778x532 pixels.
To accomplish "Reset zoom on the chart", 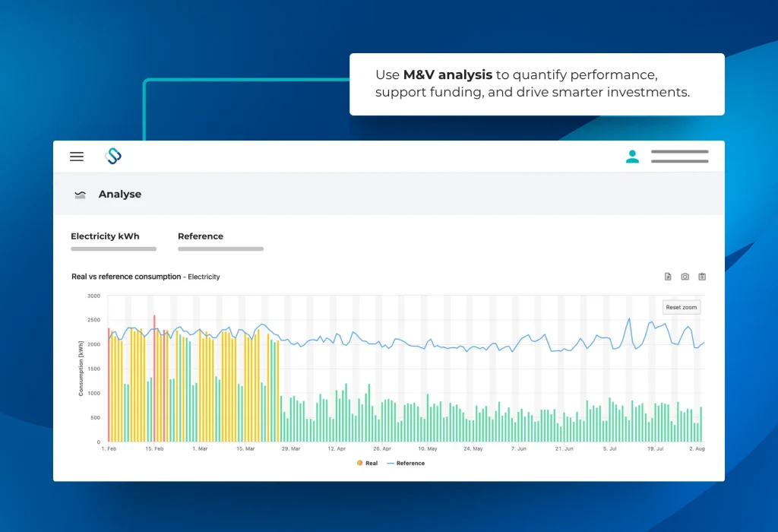I will 681,307.
